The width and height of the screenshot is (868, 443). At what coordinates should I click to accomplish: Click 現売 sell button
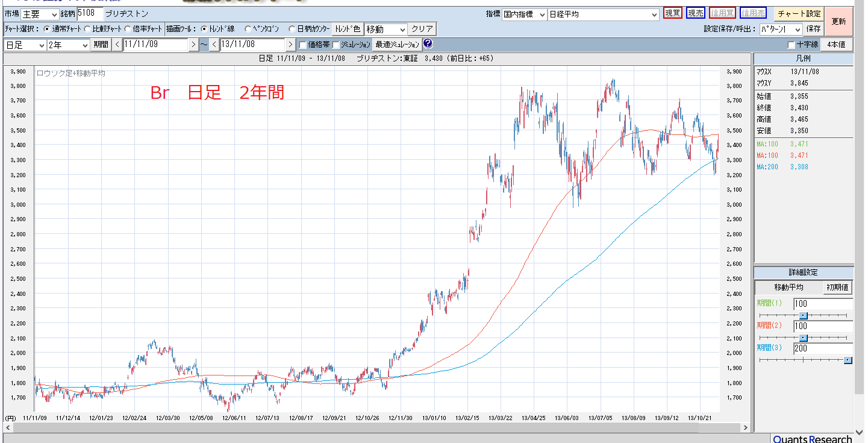[x=695, y=13]
